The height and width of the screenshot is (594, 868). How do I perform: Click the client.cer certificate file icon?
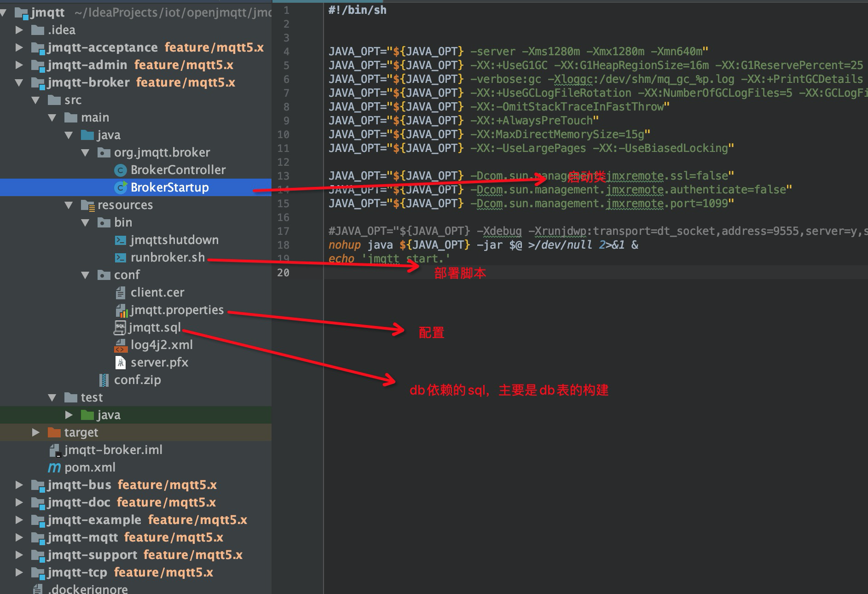(120, 293)
